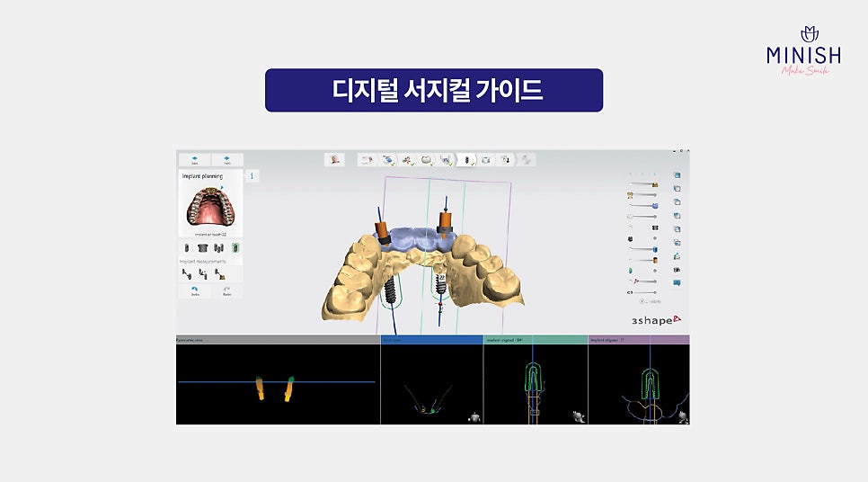The image size is (868, 482).
Task: Choose the third implant measurement tool
Action: tap(219, 272)
